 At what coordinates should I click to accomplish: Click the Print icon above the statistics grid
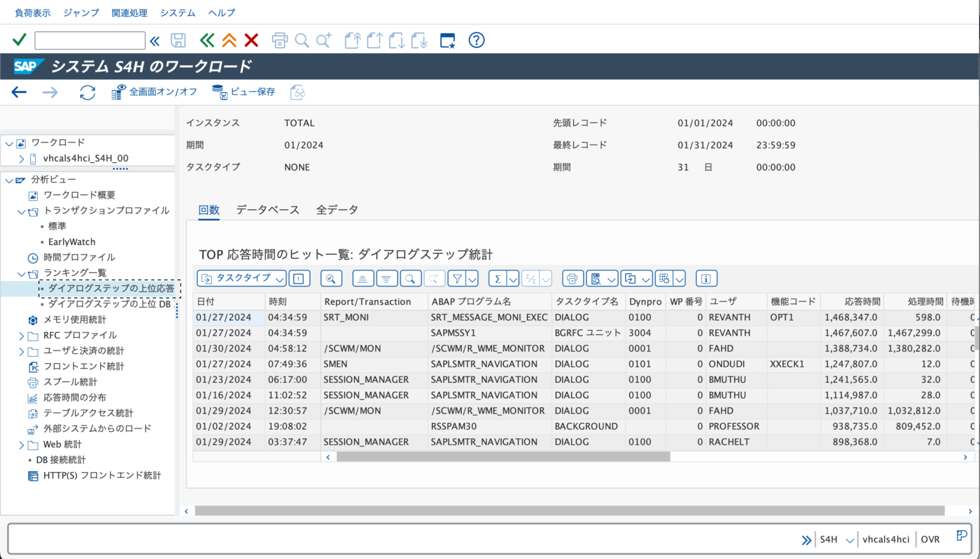coord(572,278)
